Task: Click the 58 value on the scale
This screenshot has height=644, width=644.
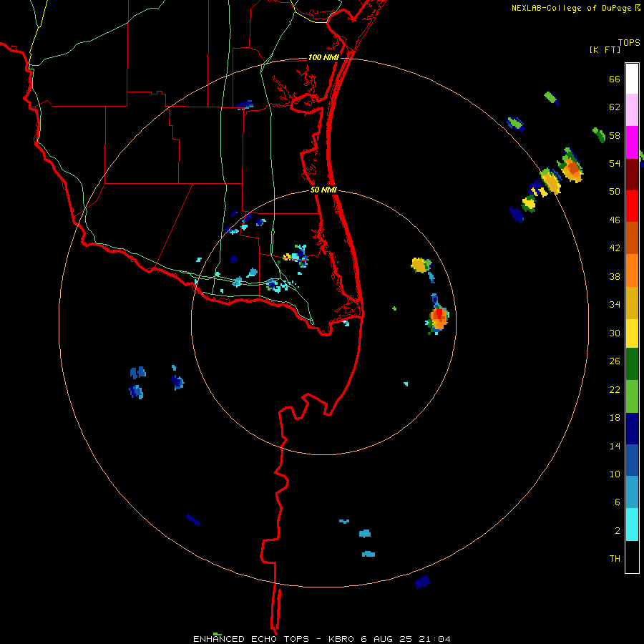Action: (615, 135)
